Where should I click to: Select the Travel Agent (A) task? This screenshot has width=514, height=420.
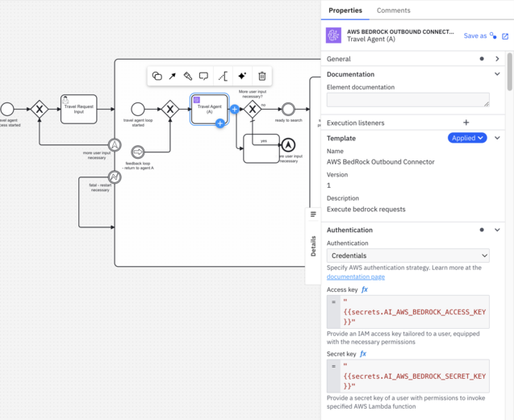coord(210,109)
